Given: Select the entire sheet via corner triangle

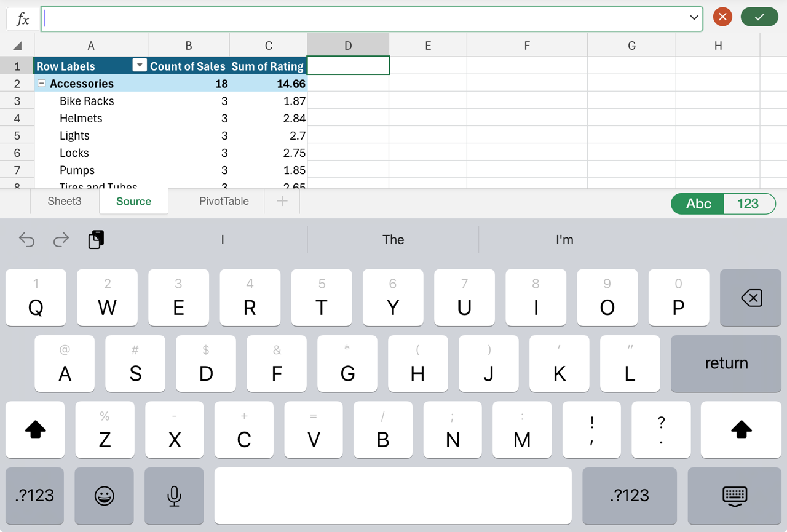Looking at the screenshot, I should (x=17, y=46).
